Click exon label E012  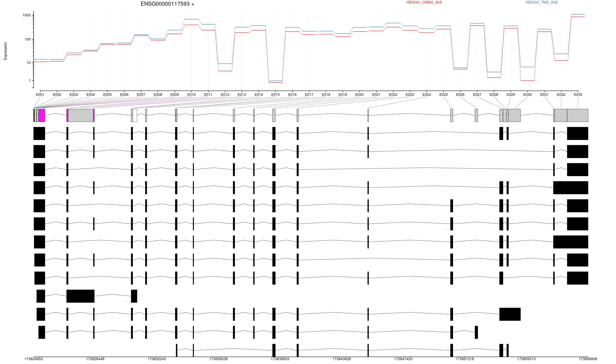[x=225, y=95]
